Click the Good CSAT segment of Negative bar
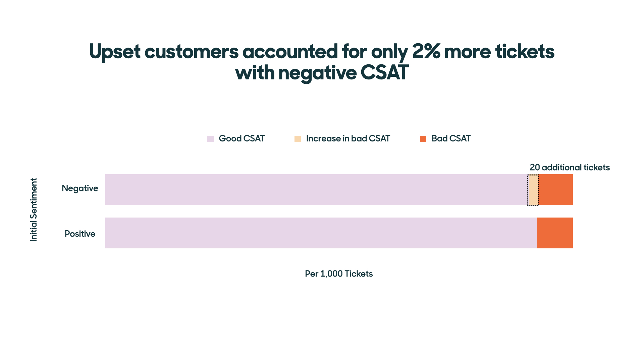 315,190
